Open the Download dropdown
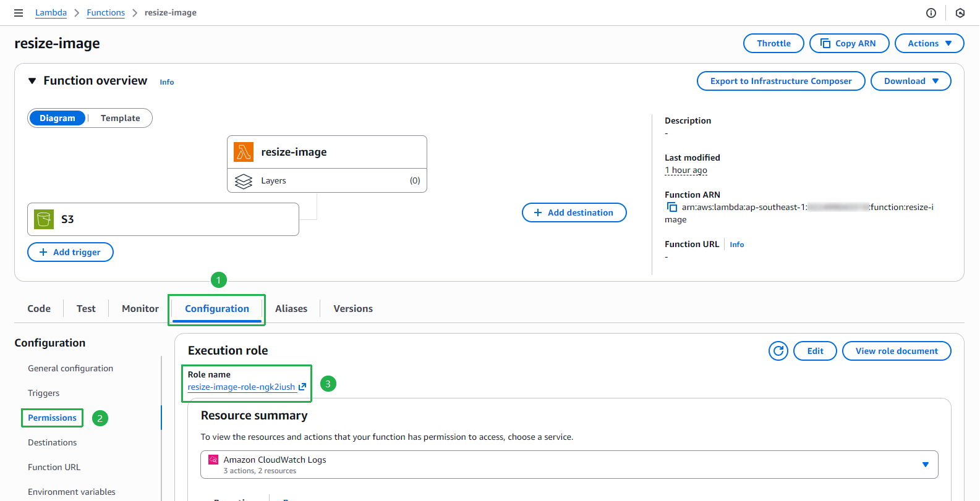Image resolution: width=980 pixels, height=501 pixels. (911, 81)
